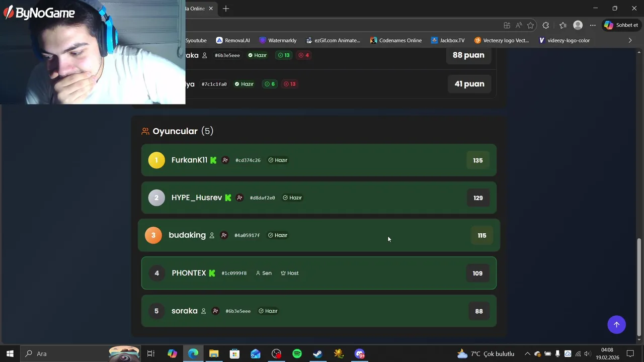Click the Sohbet et Copilot button
644x362 pixels.
click(x=621, y=25)
